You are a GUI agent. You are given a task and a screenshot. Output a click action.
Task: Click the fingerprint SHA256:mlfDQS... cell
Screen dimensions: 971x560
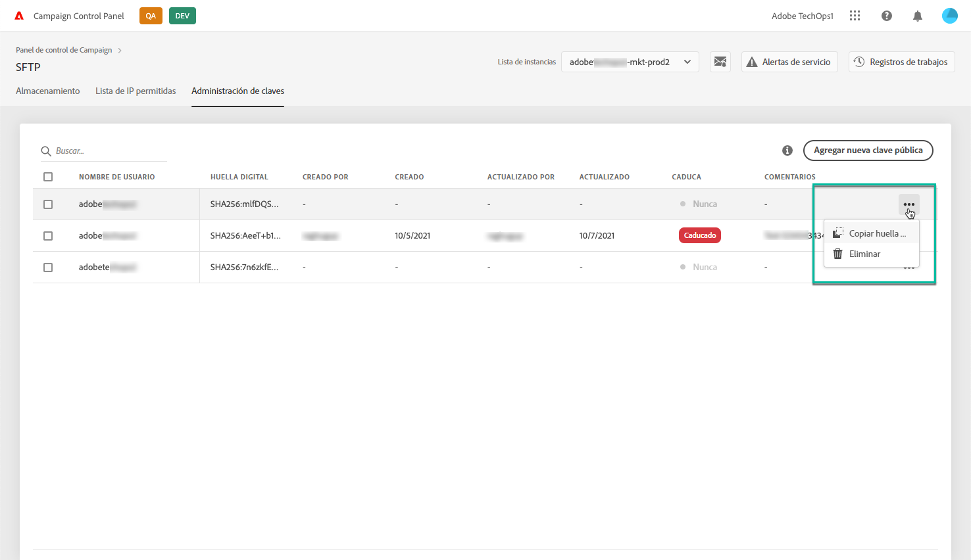click(245, 204)
